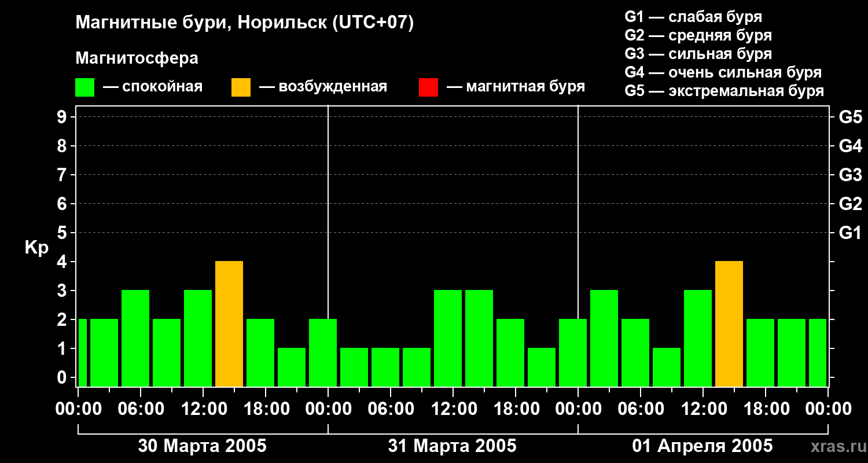The height and width of the screenshot is (463, 868).
Task: Click the 'Магнитосфера' legend heading
Action: point(137,58)
